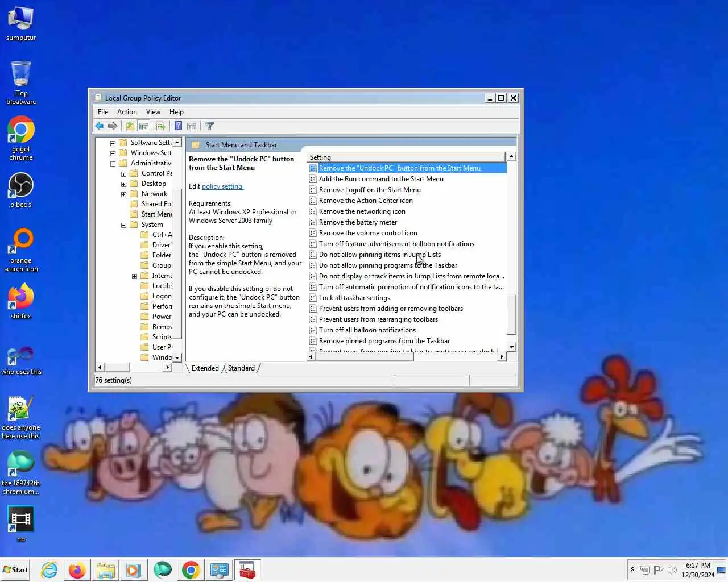This screenshot has height=582, width=728.
Task: Open the Action menu
Action: coord(127,112)
